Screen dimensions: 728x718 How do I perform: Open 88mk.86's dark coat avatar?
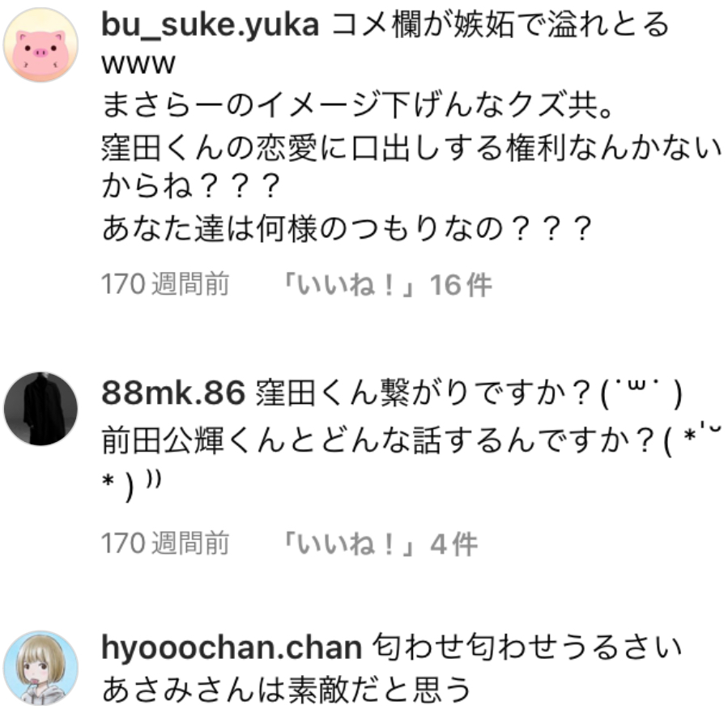coord(40,409)
